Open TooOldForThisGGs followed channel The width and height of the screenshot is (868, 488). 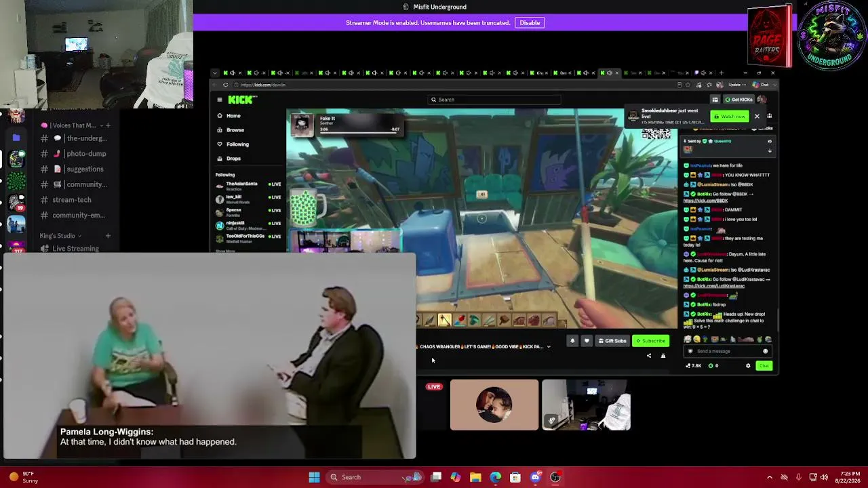point(248,237)
